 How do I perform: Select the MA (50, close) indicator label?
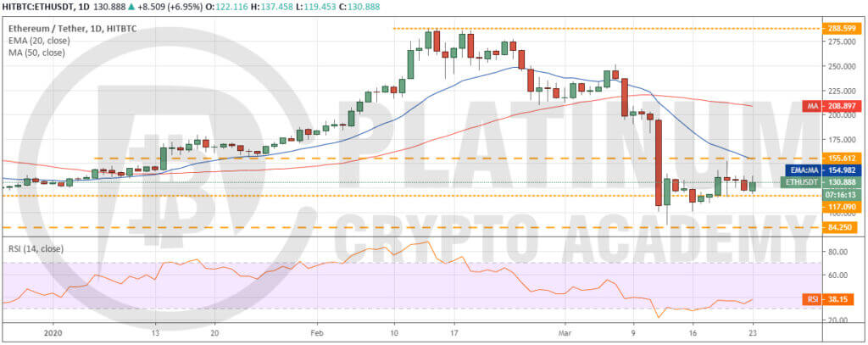[x=36, y=53]
